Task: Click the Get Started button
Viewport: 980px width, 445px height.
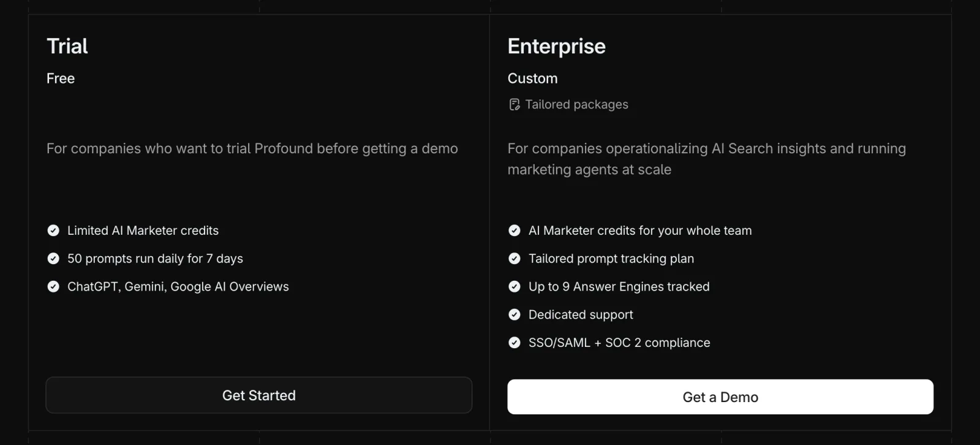Action: point(259,395)
